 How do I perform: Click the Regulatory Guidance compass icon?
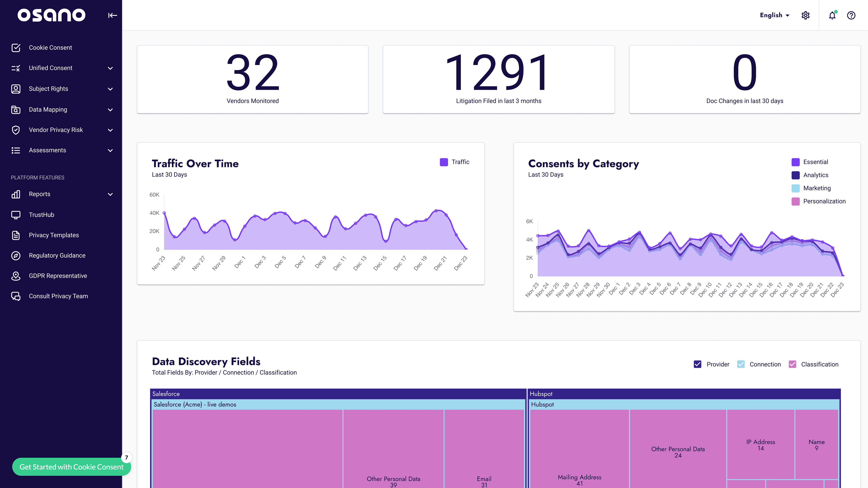(16, 256)
